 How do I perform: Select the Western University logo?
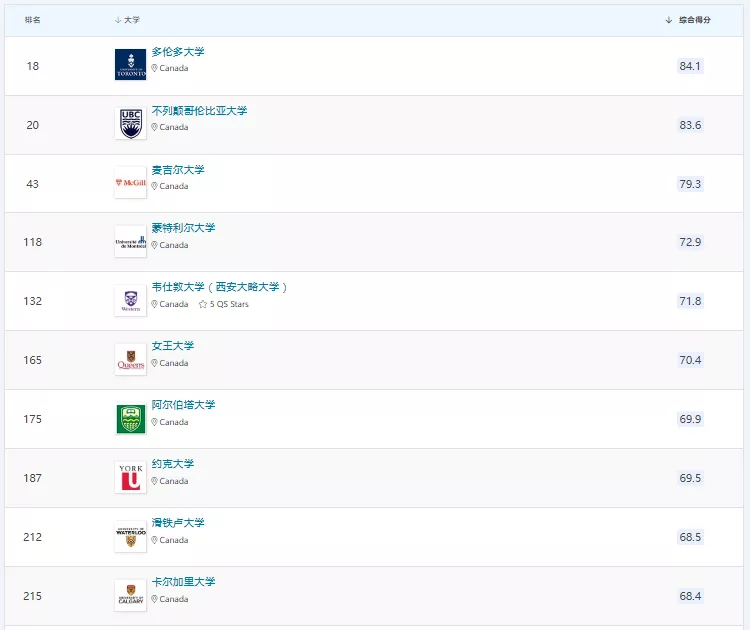point(131,300)
